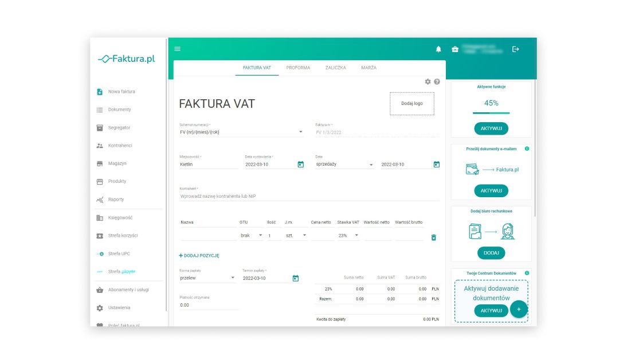Click Strefa UPC icon

pyautogui.click(x=100, y=253)
